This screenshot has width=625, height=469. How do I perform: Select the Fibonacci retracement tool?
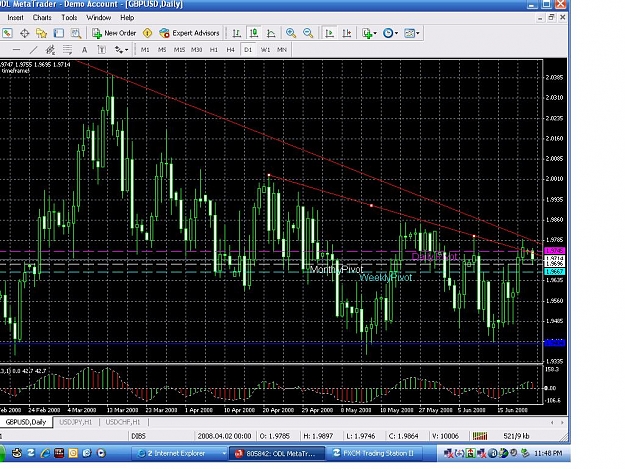point(67,50)
